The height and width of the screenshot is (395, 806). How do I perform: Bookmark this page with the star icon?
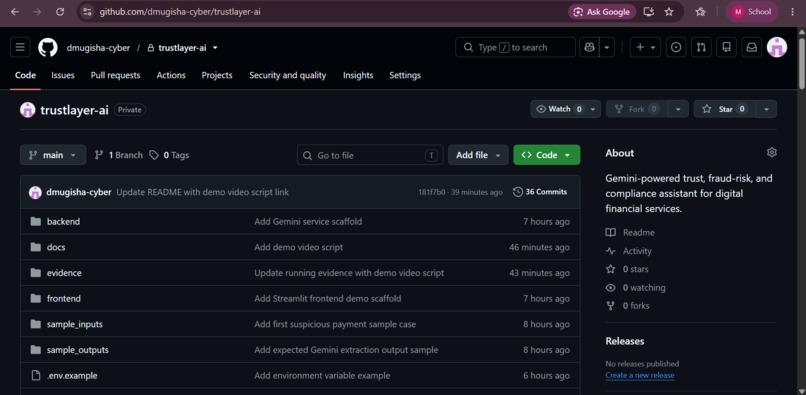tap(669, 12)
